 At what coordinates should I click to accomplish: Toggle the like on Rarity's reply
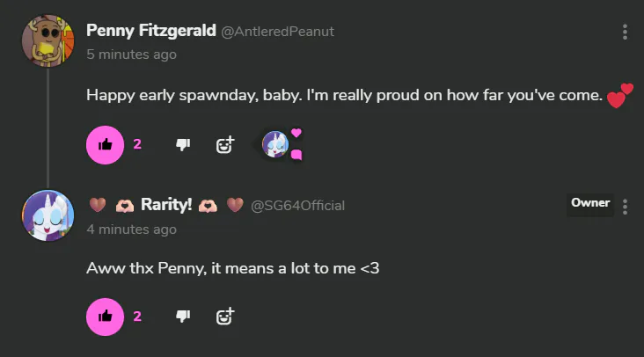[x=106, y=316]
